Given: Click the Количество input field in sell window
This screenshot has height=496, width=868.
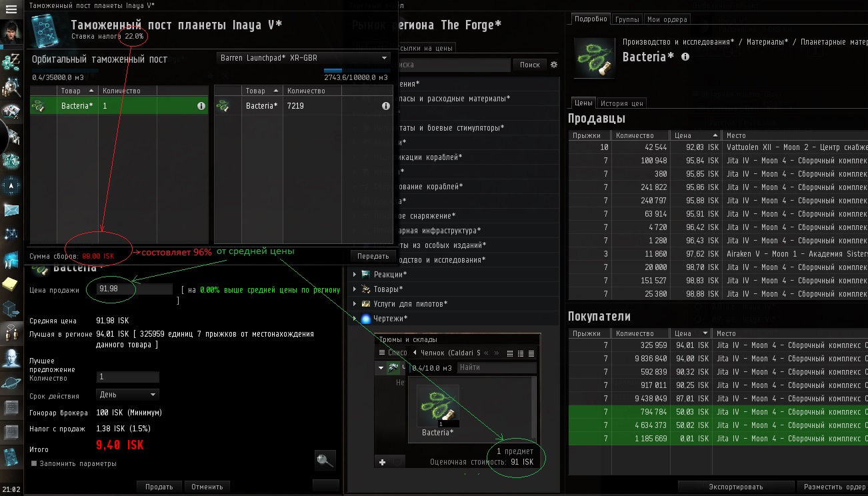Looking at the screenshot, I should (127, 377).
